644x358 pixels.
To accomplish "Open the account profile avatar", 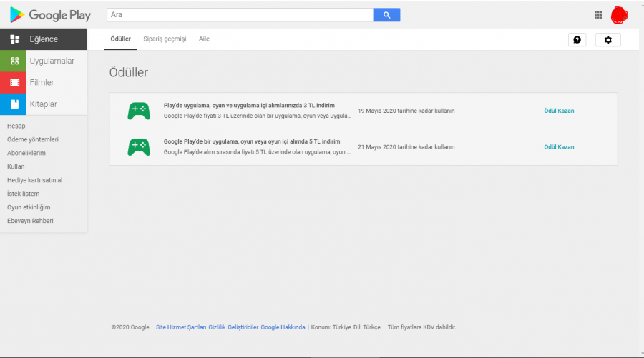I will coord(620,15).
